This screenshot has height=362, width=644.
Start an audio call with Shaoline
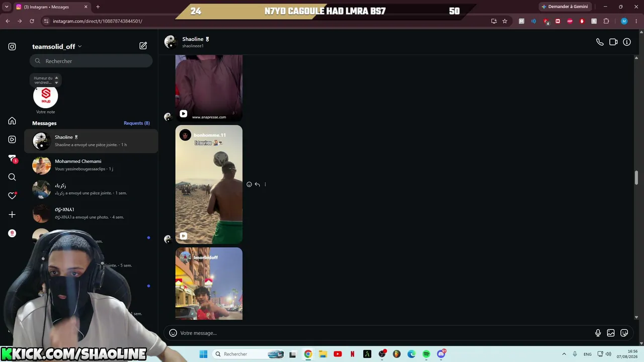pos(600,42)
